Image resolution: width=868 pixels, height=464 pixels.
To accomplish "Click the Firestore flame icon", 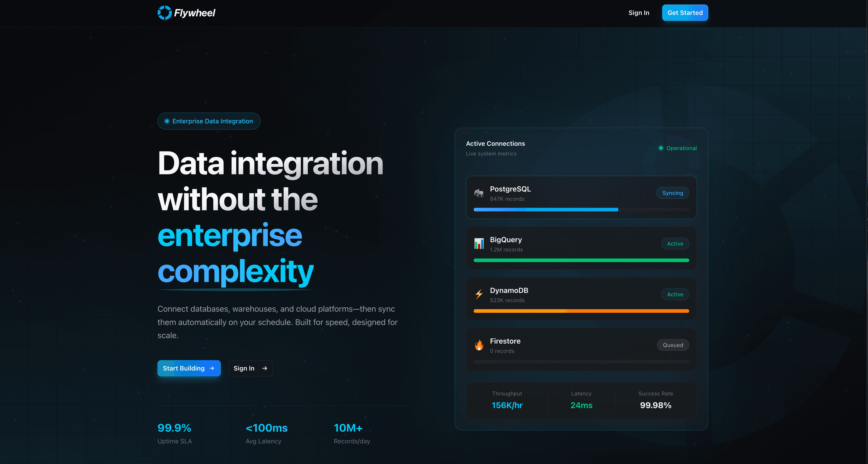I will click(x=479, y=345).
